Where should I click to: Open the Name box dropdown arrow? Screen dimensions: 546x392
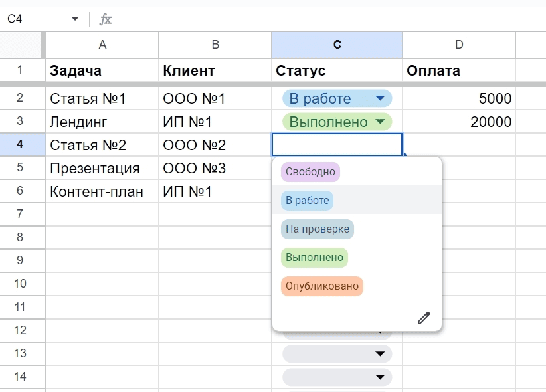click(75, 19)
